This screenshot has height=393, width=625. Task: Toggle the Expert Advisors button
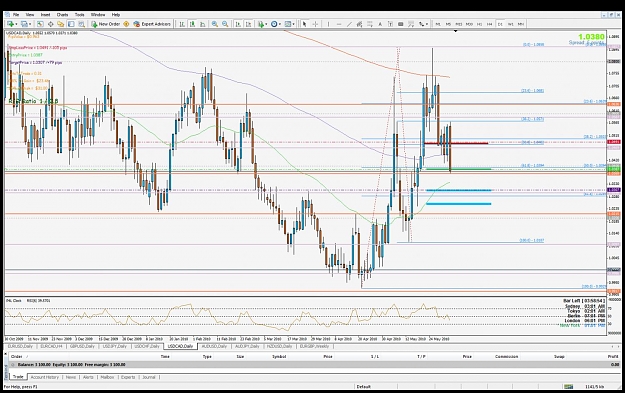click(x=152, y=24)
